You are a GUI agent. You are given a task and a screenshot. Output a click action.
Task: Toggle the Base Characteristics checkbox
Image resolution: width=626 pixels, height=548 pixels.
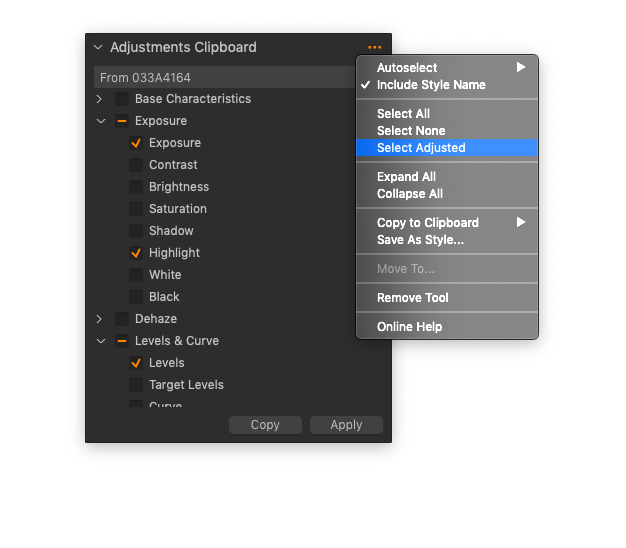pos(122,99)
